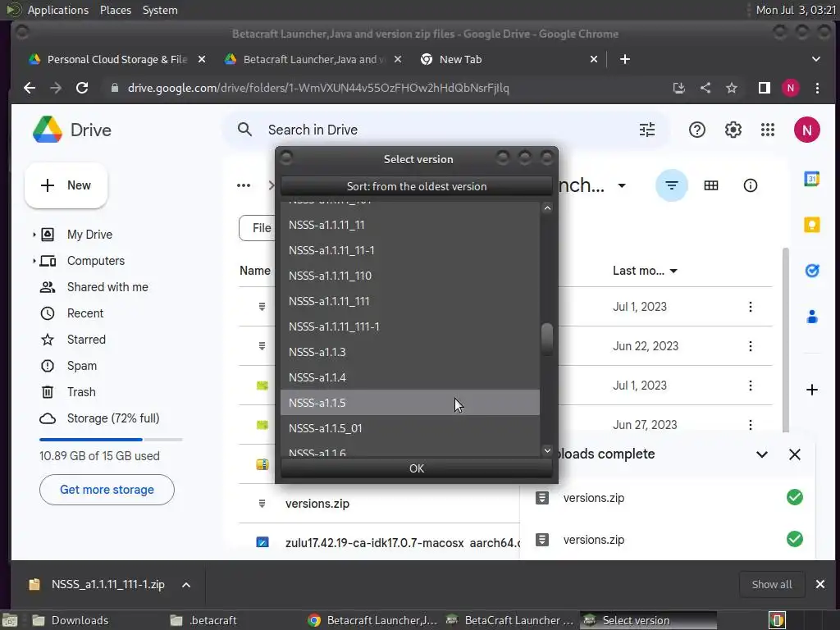This screenshot has width=840, height=630.
Task: Close uploads complete panel
Action: tap(795, 454)
